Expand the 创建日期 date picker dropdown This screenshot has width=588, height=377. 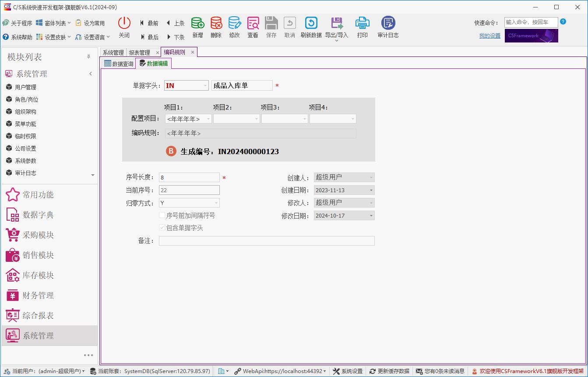click(x=370, y=190)
